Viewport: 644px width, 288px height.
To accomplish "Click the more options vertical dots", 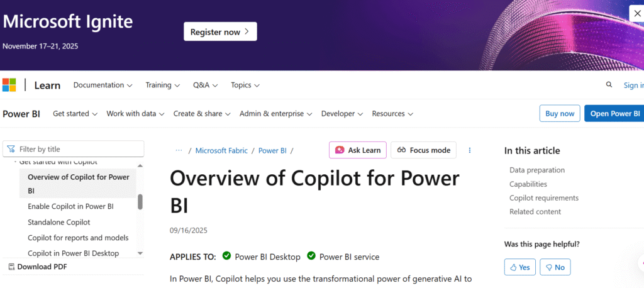I will 470,150.
